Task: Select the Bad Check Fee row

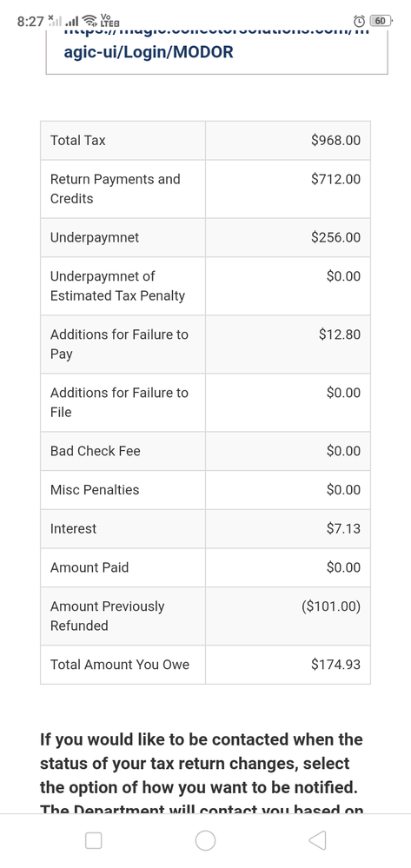Action: [x=205, y=451]
